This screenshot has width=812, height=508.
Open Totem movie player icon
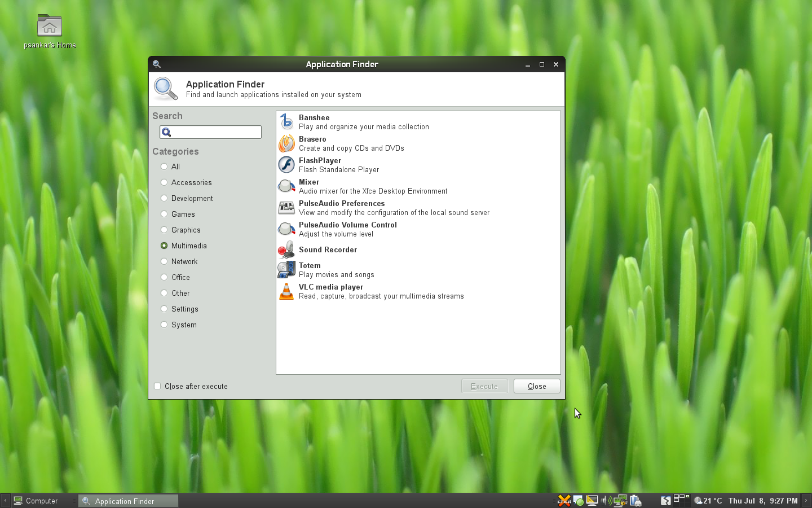coord(286,270)
